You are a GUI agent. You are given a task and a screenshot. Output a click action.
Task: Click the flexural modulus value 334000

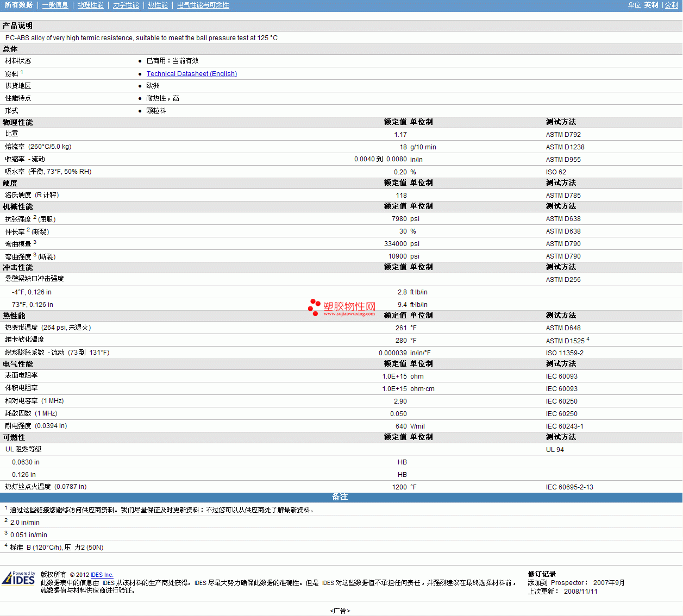coord(395,244)
